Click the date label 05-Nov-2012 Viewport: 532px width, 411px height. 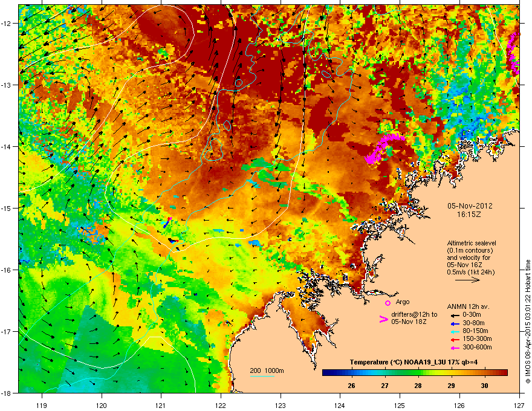tap(470, 206)
